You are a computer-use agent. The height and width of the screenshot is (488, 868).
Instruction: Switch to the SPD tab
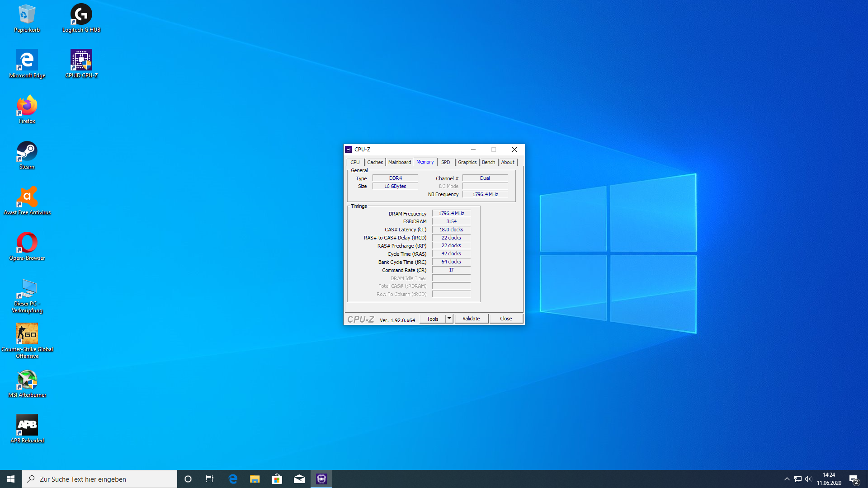(445, 162)
